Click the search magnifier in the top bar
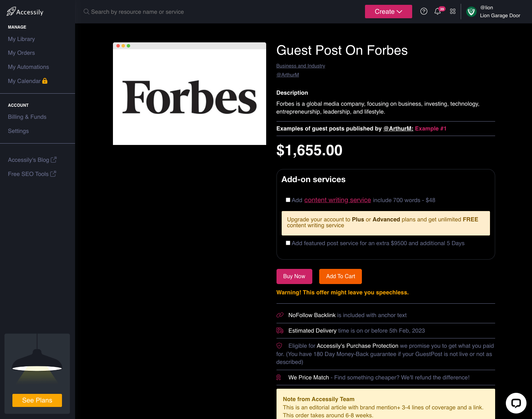Screen dimensions: 532x419 [86, 12]
